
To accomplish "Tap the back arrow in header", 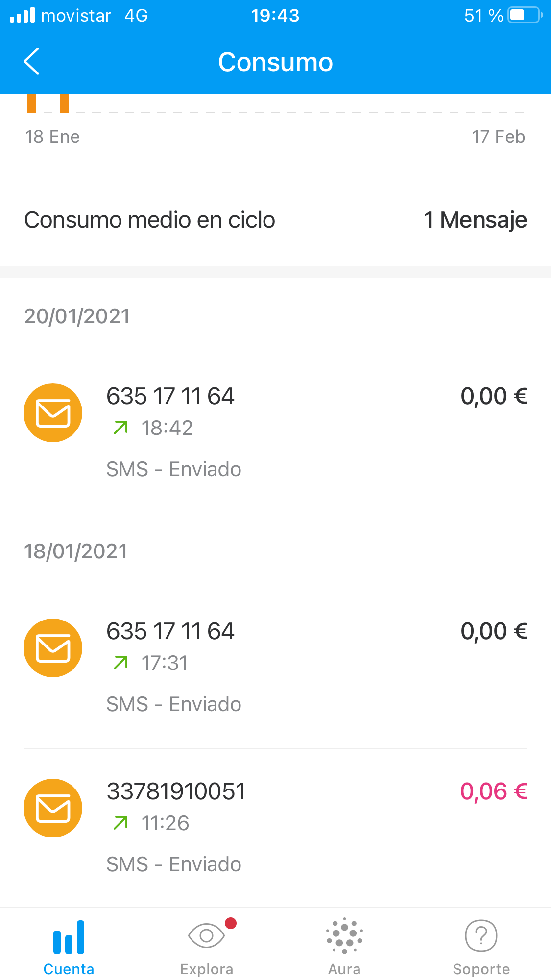I will click(x=32, y=62).
